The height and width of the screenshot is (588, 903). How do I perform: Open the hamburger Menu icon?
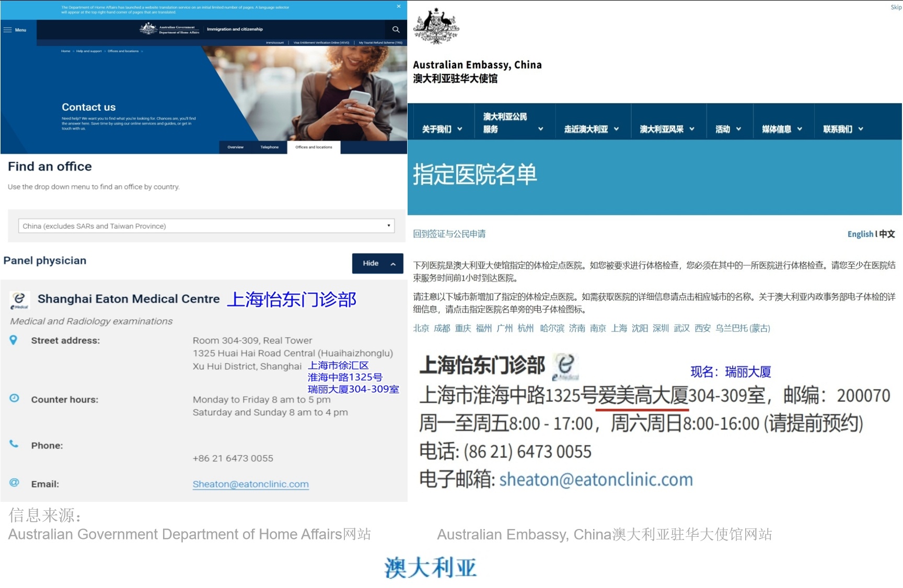[8, 30]
